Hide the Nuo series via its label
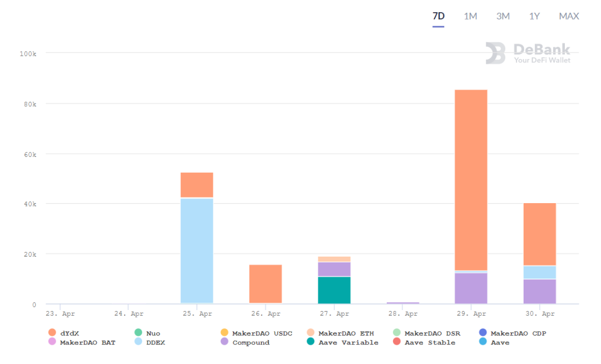Viewport: 601px width, 364px height. (x=153, y=333)
